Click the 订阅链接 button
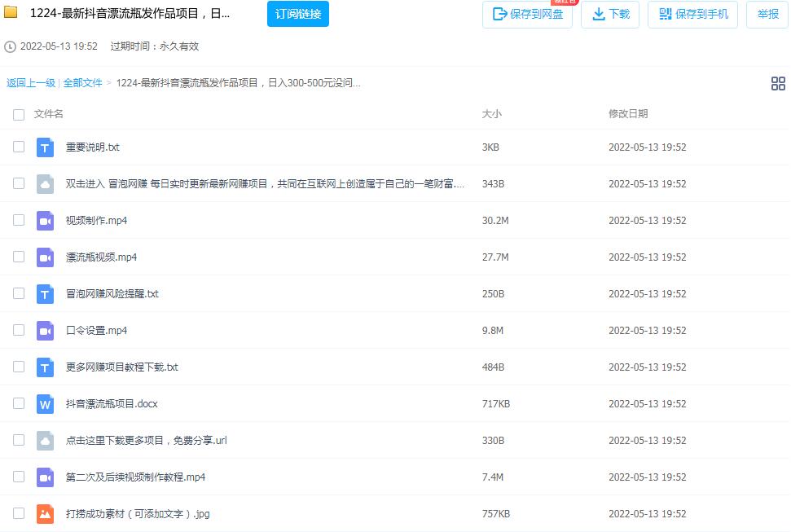791x532 pixels. (x=298, y=14)
